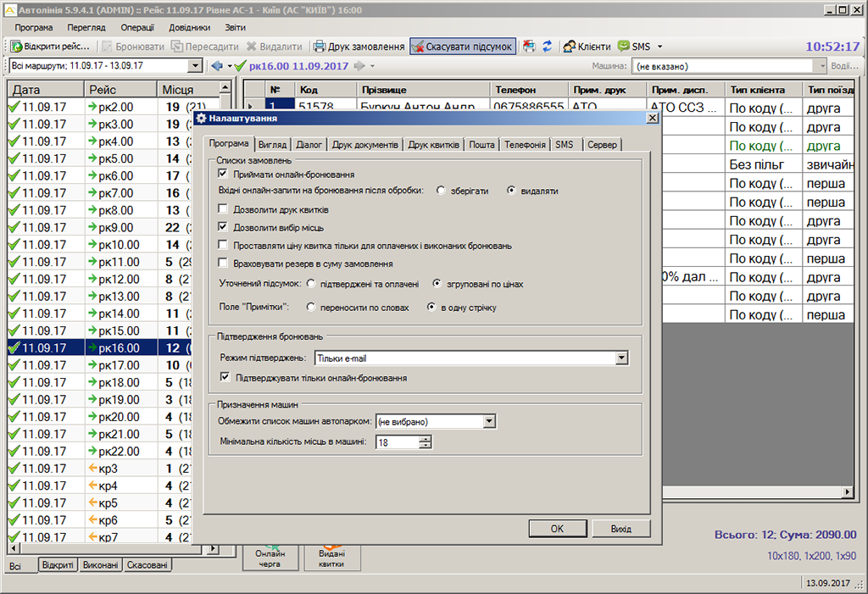This screenshot has height=594, width=868.
Task: Click the Вихід button in settings dialog
Action: click(x=621, y=529)
